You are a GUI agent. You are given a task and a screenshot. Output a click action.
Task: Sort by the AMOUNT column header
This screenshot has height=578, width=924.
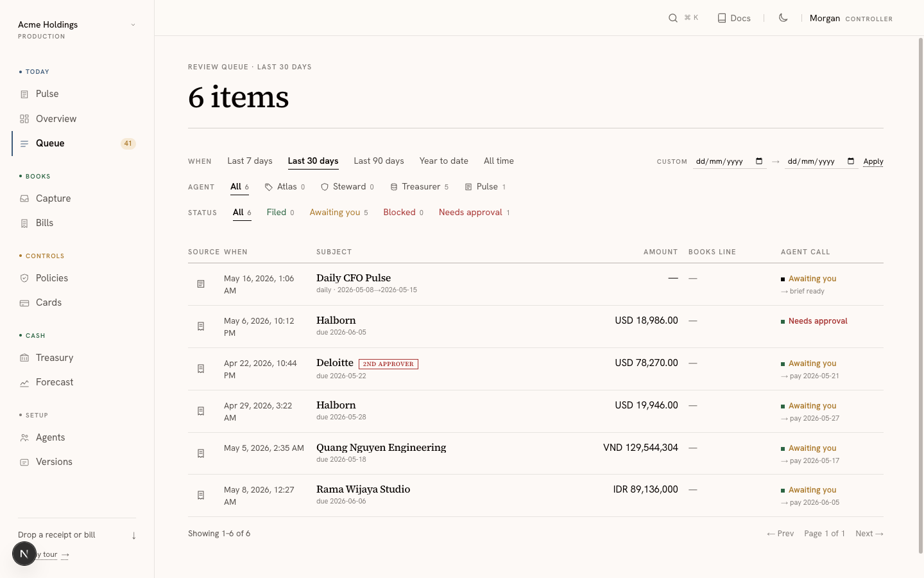pyautogui.click(x=660, y=252)
